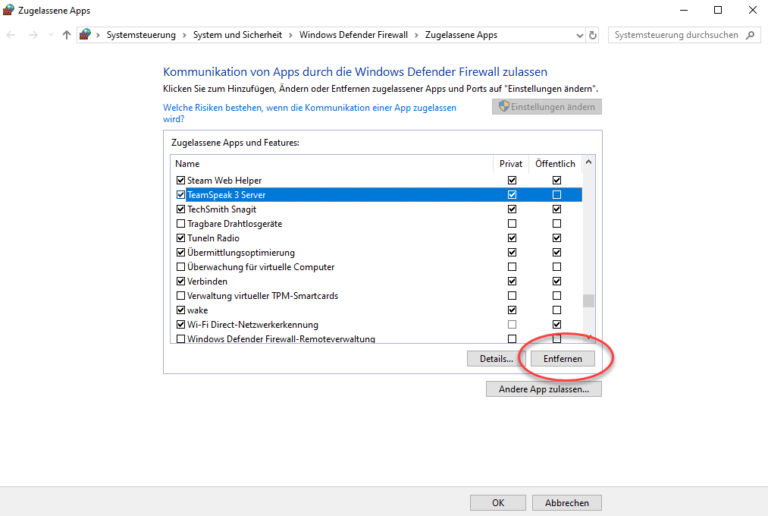Click the Entfernen button
The width and height of the screenshot is (768, 516).
coord(563,359)
